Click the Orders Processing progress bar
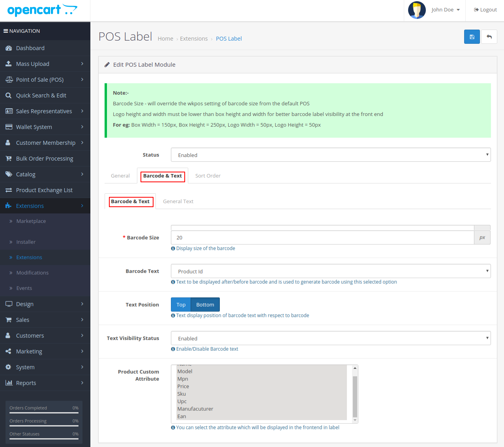Screen dimensions: 504x447 44,426
